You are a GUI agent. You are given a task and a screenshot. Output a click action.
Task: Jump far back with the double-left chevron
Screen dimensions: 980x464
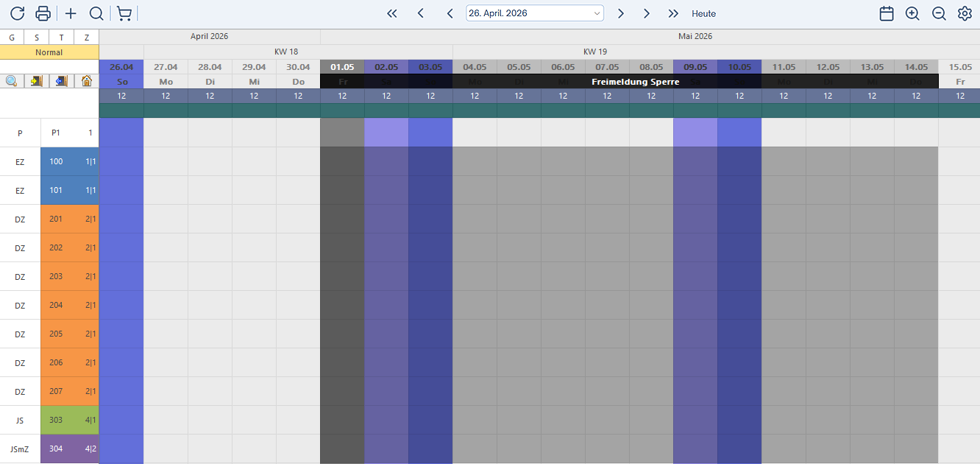point(392,13)
